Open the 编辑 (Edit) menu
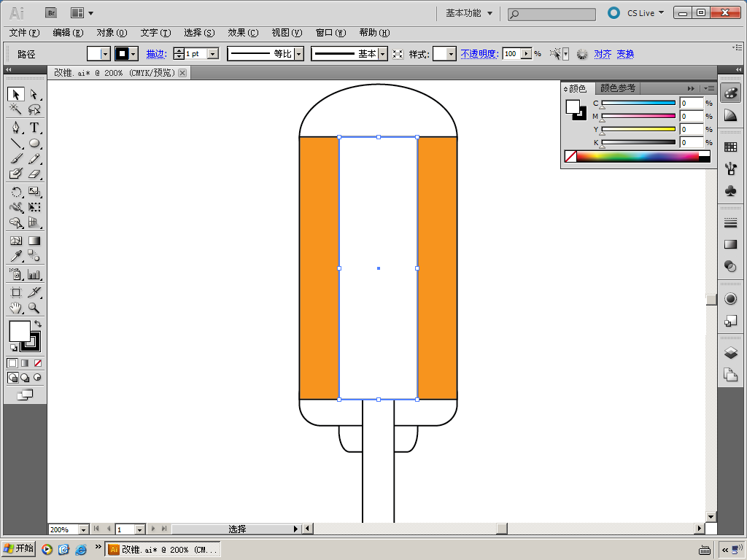747x560 pixels. pos(68,33)
